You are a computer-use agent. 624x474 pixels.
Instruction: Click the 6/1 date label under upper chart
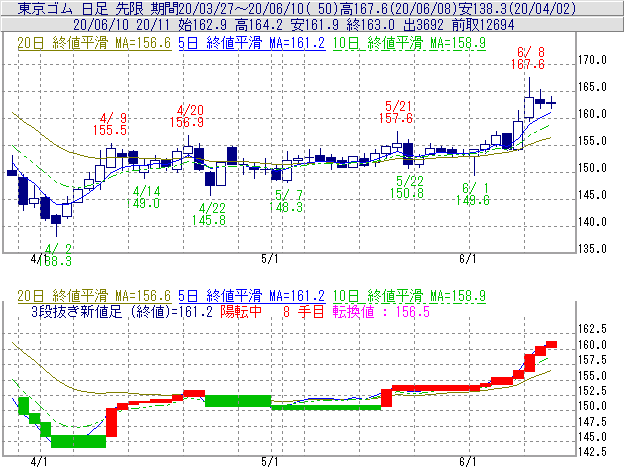tap(468, 259)
